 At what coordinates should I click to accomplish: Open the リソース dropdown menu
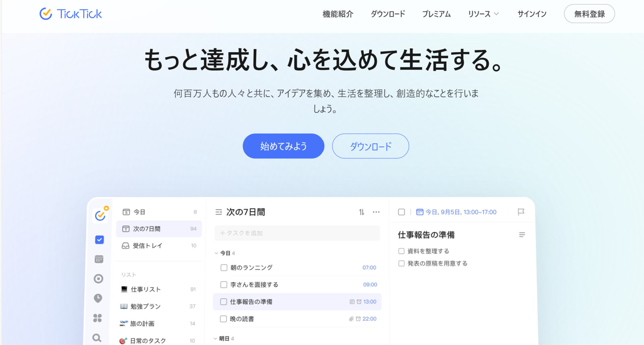483,14
